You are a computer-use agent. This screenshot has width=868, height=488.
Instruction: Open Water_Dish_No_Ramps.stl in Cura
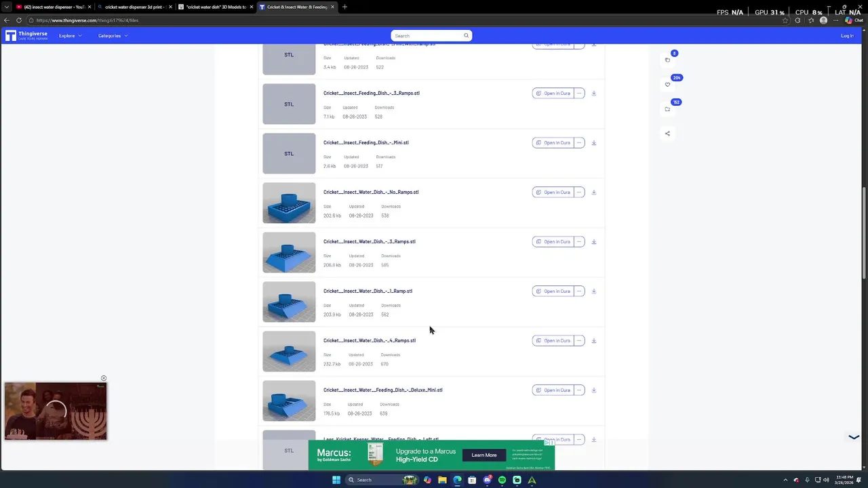pos(553,192)
